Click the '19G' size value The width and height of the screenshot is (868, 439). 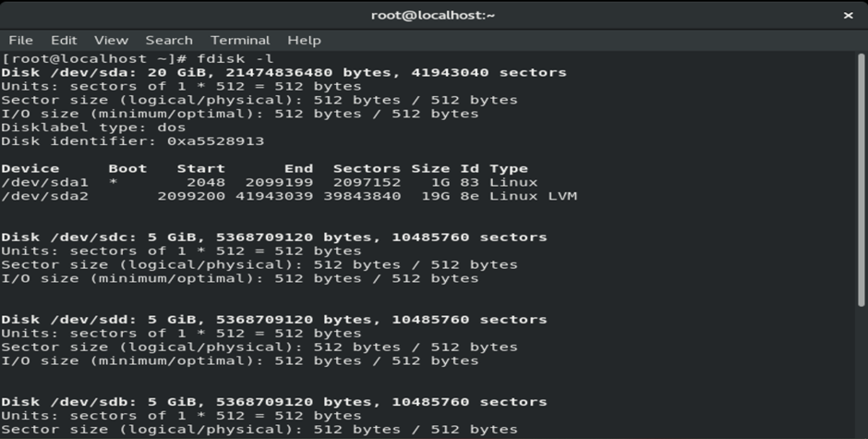pos(435,196)
